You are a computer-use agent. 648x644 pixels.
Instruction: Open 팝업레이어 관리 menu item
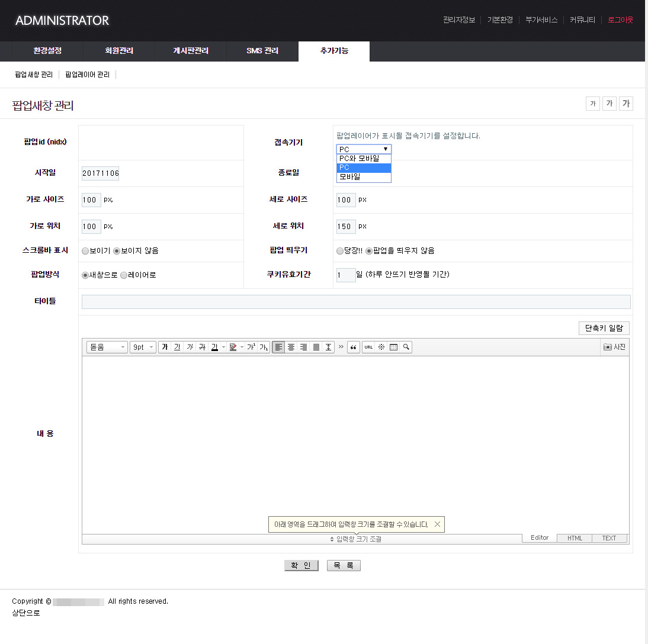pyautogui.click(x=88, y=74)
